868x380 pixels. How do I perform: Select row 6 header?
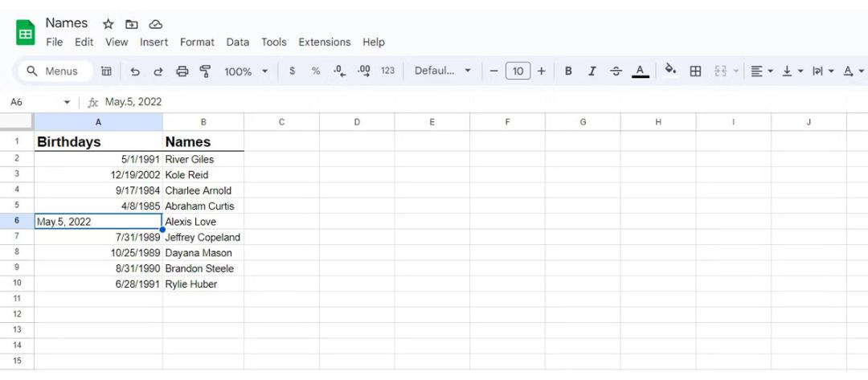[x=17, y=221]
